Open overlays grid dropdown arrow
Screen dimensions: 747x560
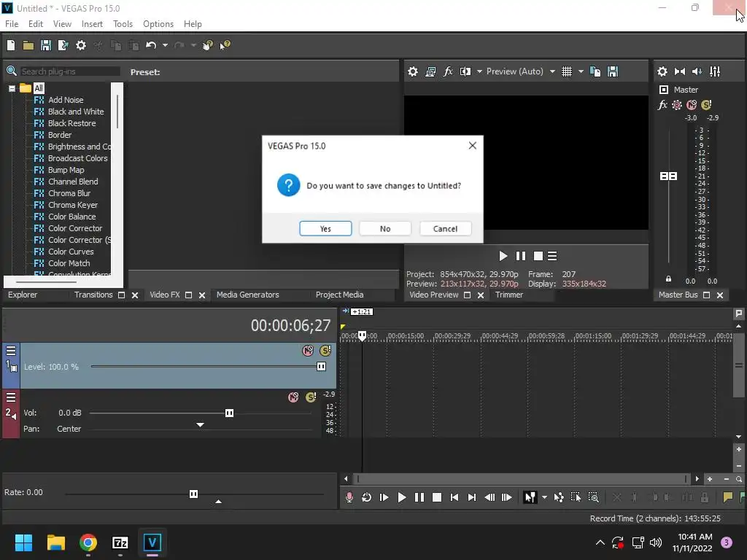[x=581, y=71]
